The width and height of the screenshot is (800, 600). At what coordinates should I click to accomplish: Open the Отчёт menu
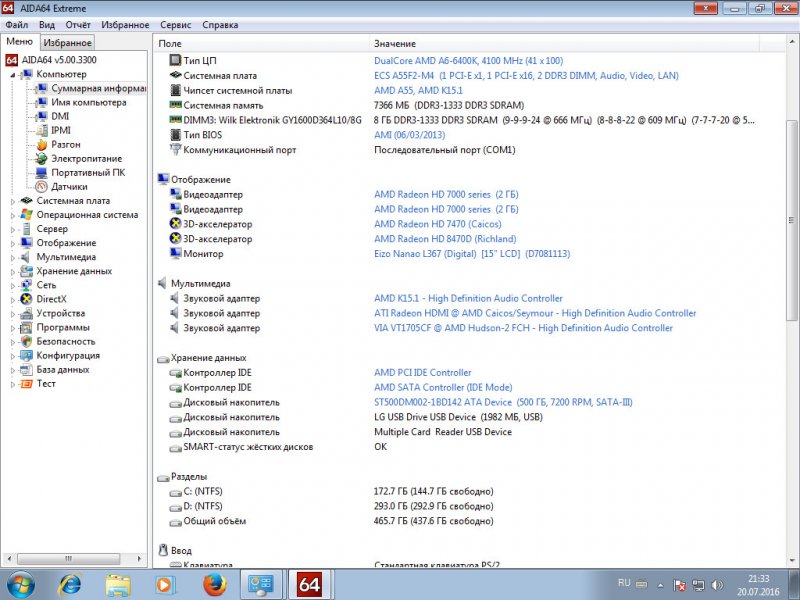[77, 24]
